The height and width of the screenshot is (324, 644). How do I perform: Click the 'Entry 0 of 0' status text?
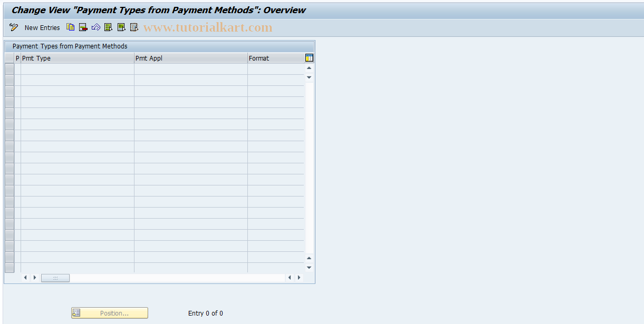click(206, 313)
